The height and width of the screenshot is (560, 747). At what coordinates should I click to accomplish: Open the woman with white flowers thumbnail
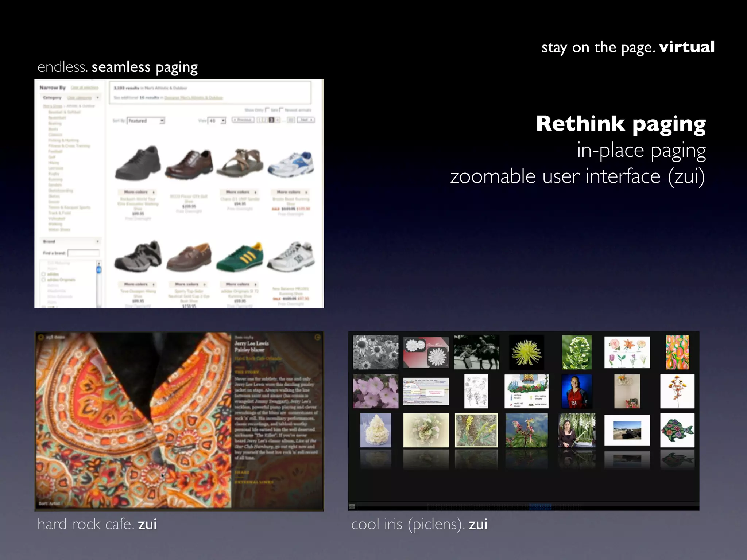coord(577,430)
